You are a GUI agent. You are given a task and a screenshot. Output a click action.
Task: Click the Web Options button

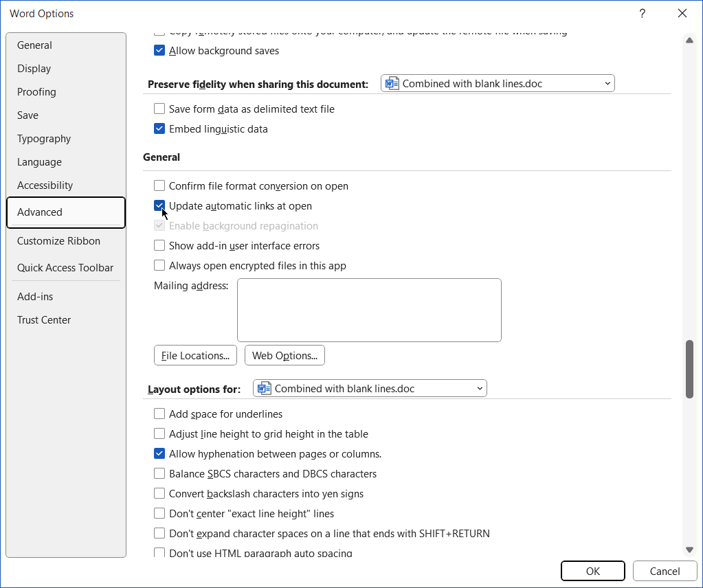[x=284, y=355]
